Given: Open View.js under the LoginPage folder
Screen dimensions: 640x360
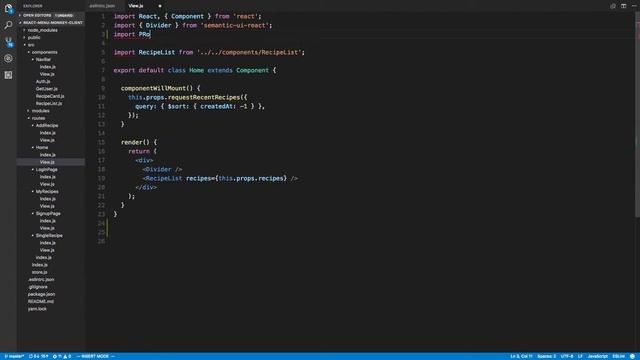Looking at the screenshot, I should (x=47, y=184).
